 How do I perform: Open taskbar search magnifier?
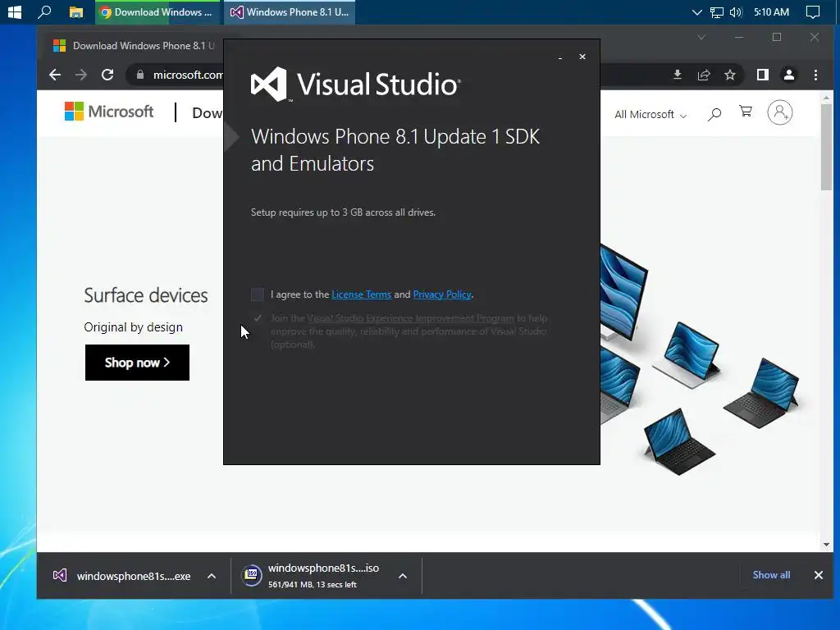pyautogui.click(x=44, y=11)
